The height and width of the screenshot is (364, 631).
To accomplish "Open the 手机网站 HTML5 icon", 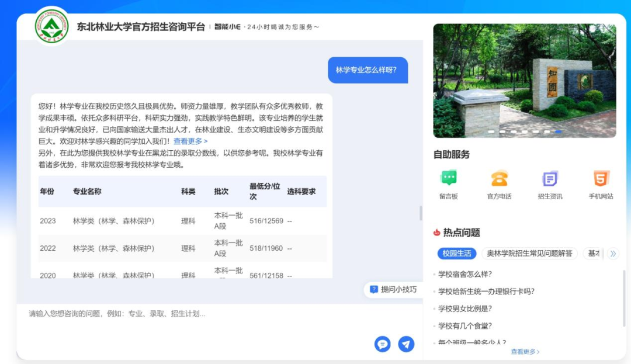I will [601, 179].
